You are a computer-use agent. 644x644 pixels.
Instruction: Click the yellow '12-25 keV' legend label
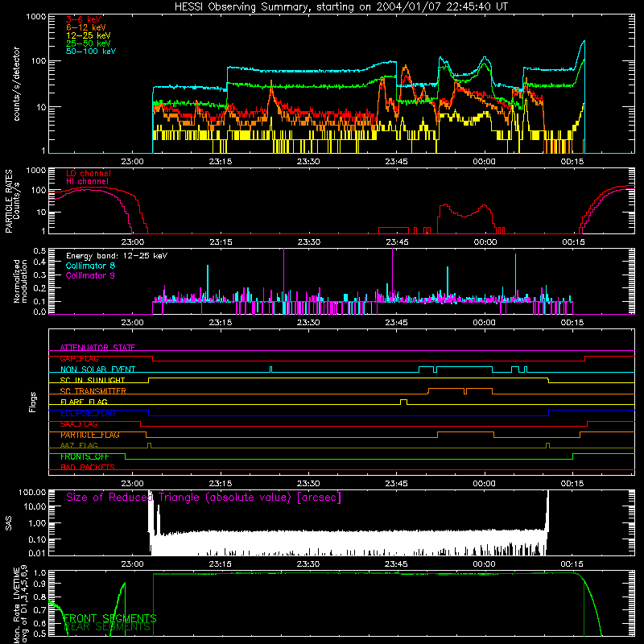pyautogui.click(x=89, y=35)
